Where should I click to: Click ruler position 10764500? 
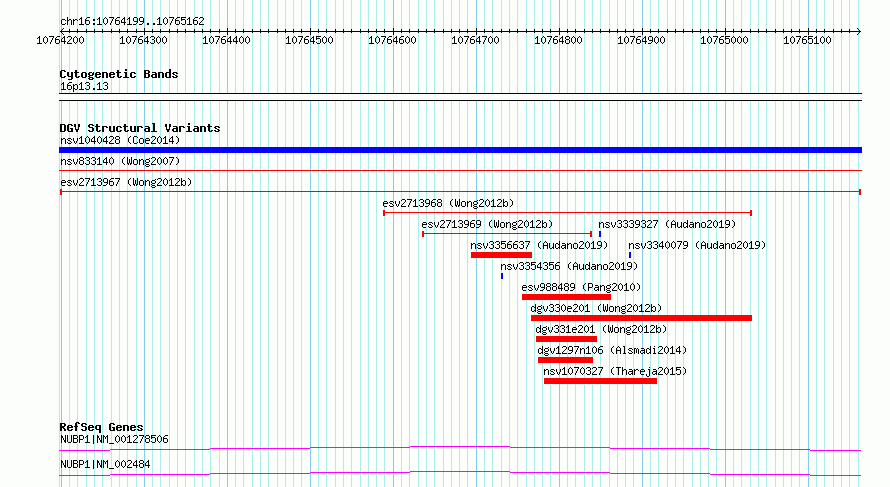coord(309,40)
